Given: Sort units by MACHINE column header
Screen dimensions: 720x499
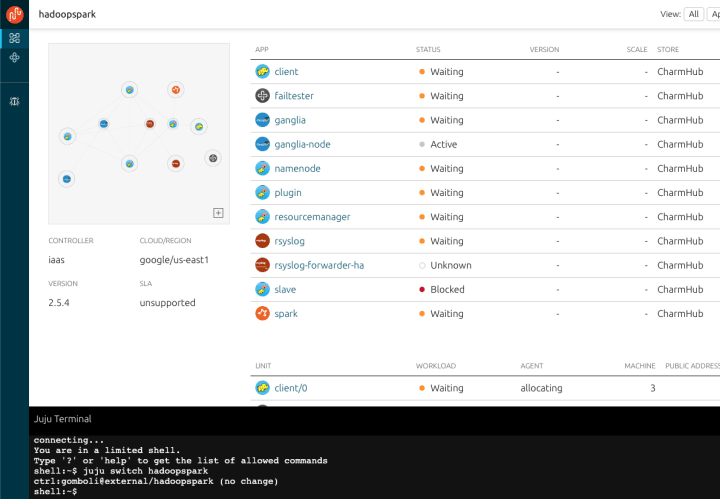Looking at the screenshot, I should [x=640, y=366].
